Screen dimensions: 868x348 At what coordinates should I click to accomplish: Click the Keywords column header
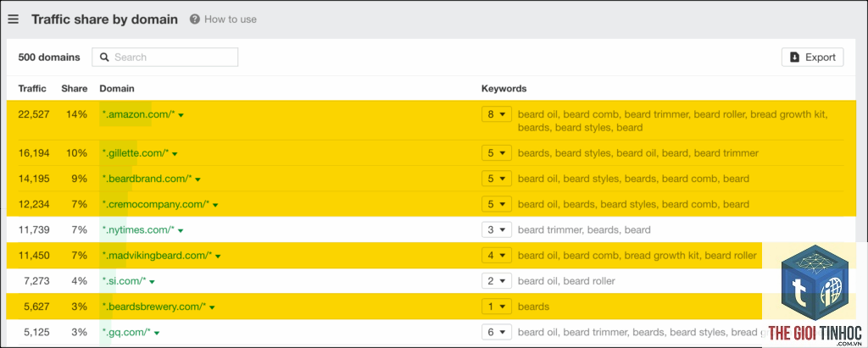click(x=504, y=89)
